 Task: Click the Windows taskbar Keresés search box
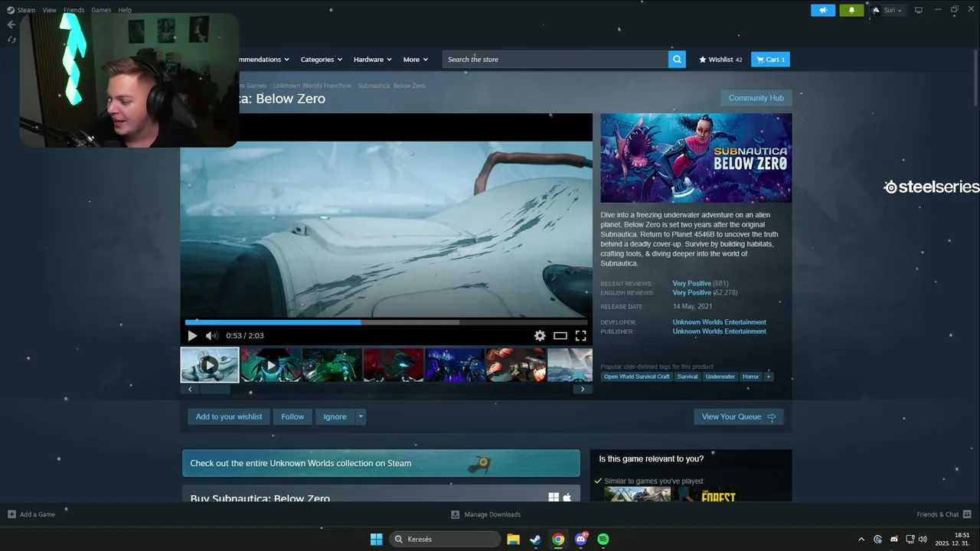[444, 539]
